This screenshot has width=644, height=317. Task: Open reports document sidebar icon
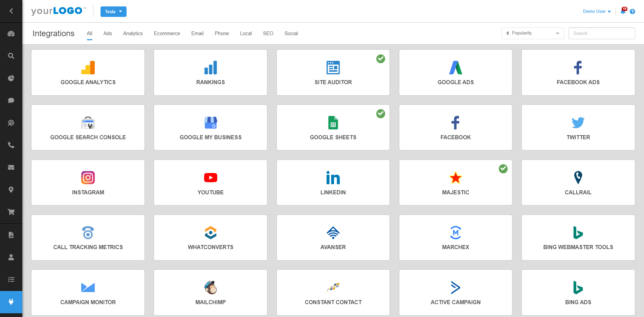11,235
